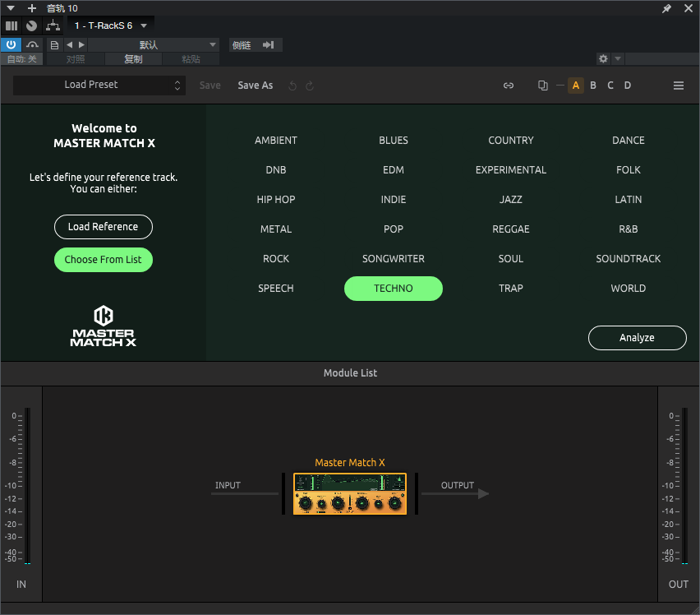Click the preset document icon
This screenshot has height=615, width=700.
click(x=54, y=45)
